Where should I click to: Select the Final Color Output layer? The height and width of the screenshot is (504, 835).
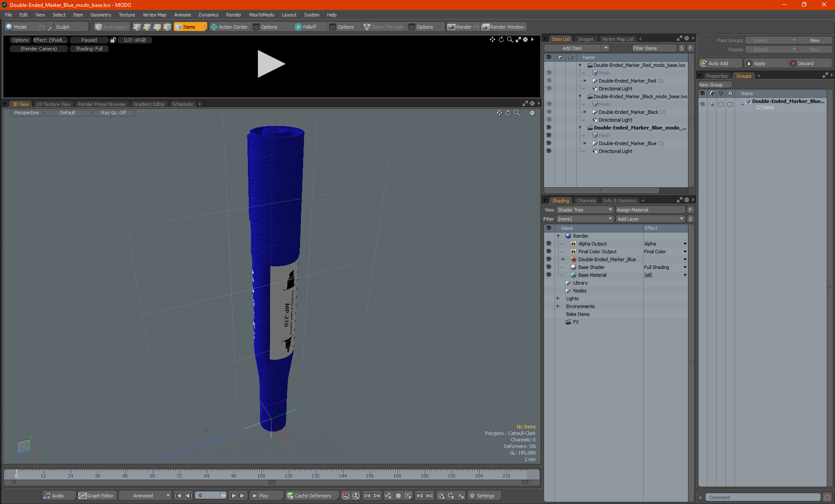[x=597, y=252]
